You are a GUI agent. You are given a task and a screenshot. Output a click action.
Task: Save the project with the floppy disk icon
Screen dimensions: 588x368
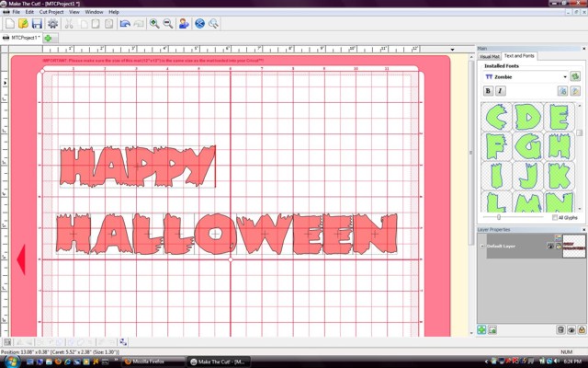click(x=37, y=24)
